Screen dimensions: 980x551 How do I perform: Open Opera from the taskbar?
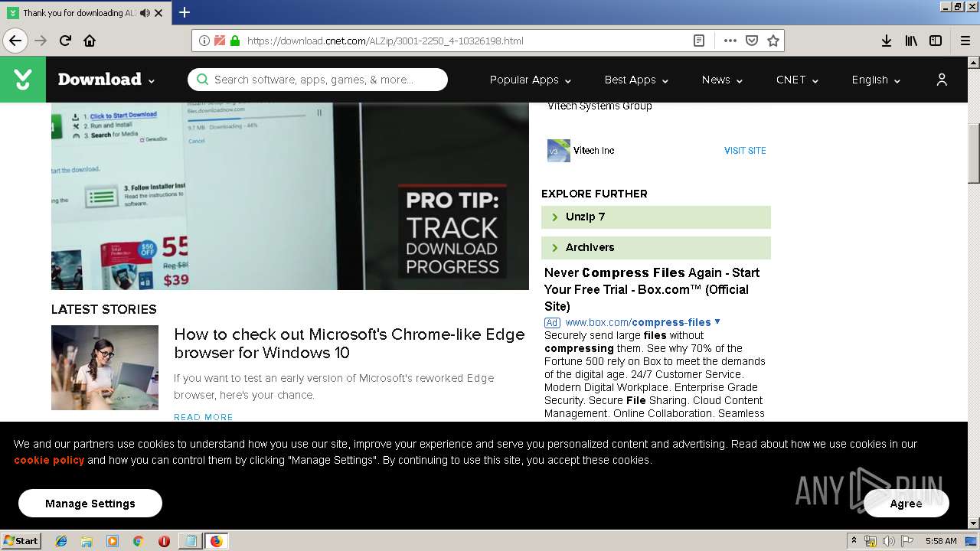coord(164,541)
